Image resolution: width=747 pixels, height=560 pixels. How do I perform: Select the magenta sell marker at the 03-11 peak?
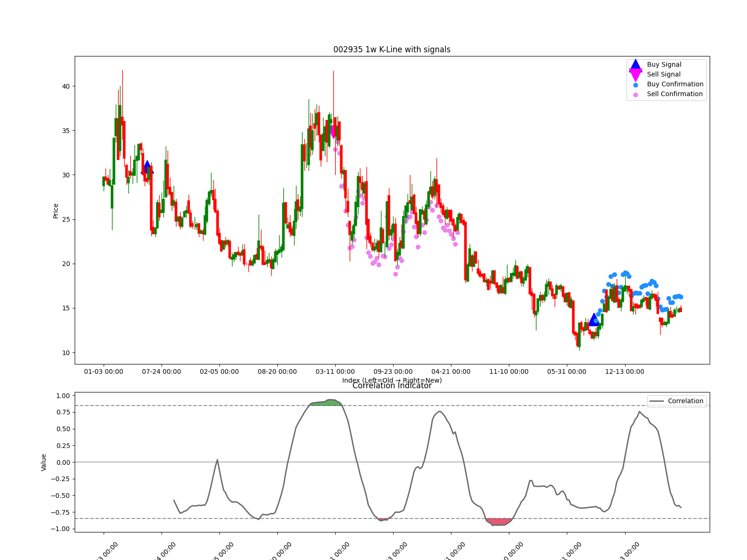(333, 131)
